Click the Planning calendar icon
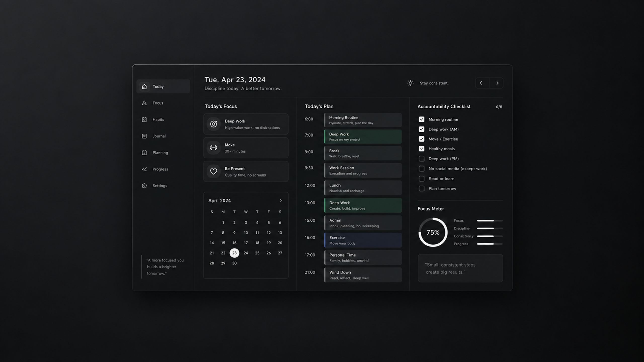The width and height of the screenshot is (644, 362). coord(144,153)
